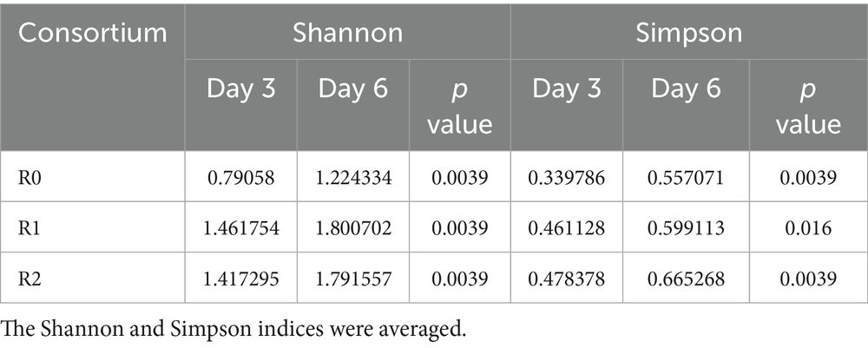This screenshot has width=868, height=348.
Task: Click the Consortium column header
Action: pos(93,33)
